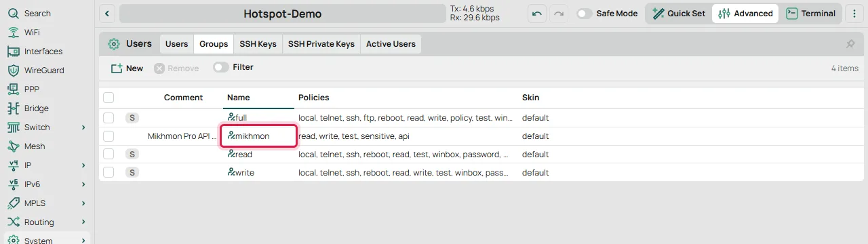The height and width of the screenshot is (244, 868).
Task: Open the SSH Private Keys tab
Action: (321, 44)
